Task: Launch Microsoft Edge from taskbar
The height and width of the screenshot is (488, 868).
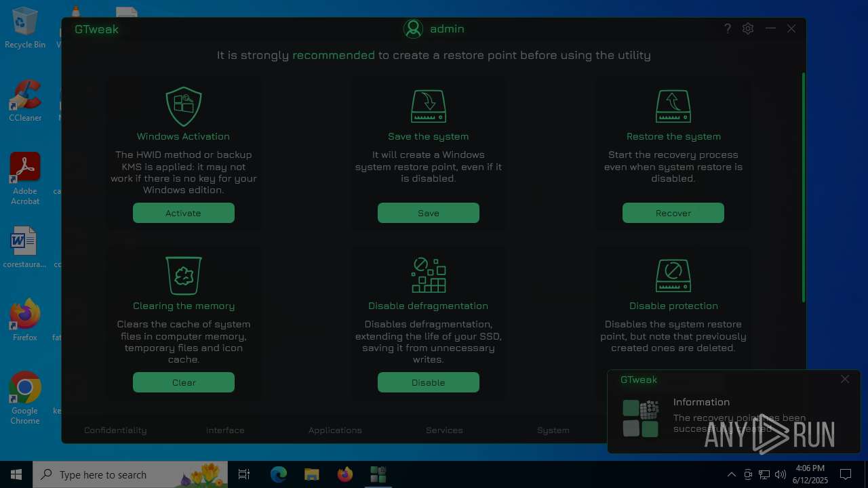Action: [279, 474]
